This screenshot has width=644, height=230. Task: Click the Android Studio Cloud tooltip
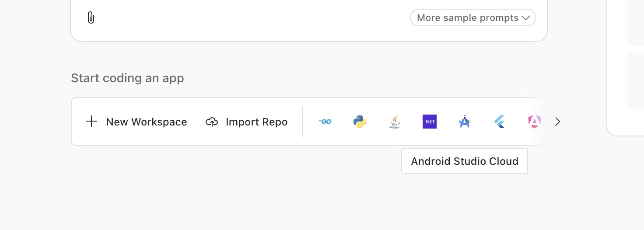click(465, 161)
